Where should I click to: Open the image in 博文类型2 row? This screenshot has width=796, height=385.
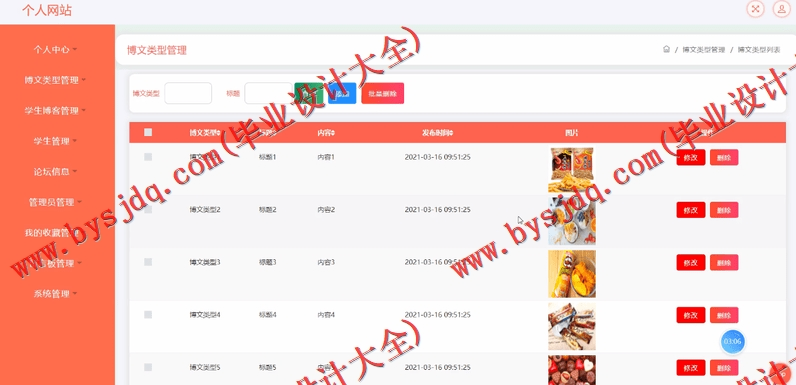(x=572, y=220)
